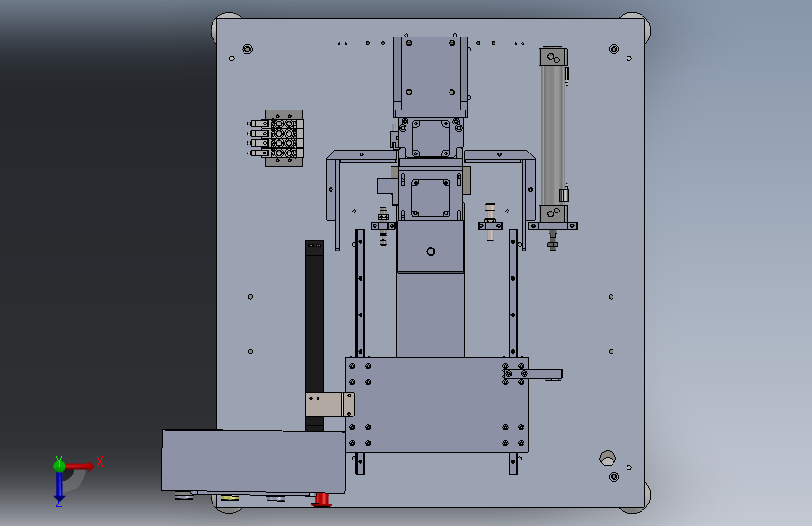Select the yellow push button under the control box
Image resolution: width=812 pixels, height=526 pixels.
pos(229,498)
